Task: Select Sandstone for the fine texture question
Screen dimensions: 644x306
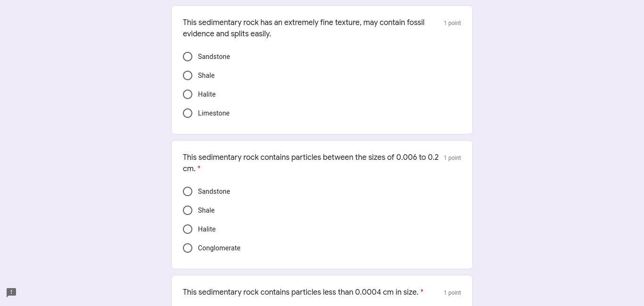Action: click(188, 57)
